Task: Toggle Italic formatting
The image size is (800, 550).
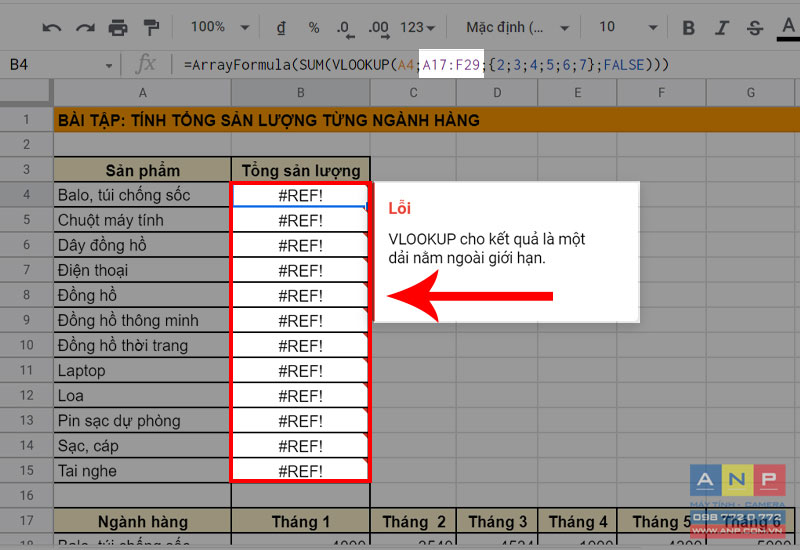Action: [x=721, y=28]
